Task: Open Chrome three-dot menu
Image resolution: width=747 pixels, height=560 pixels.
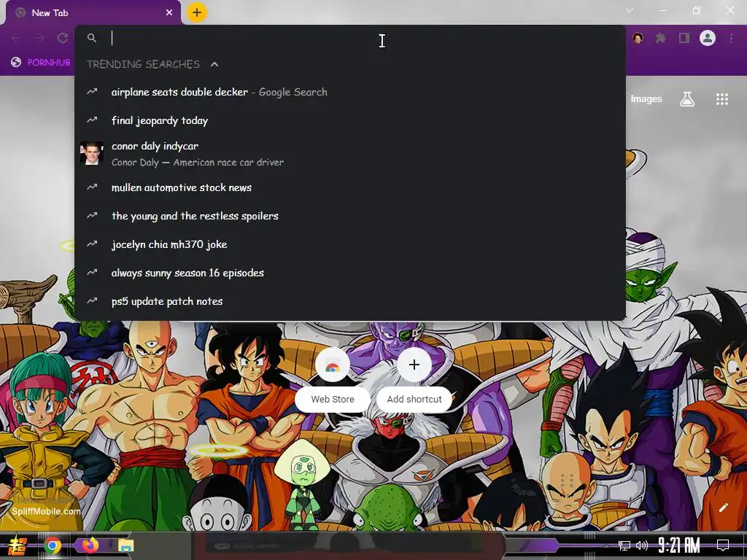Action: [x=731, y=38]
